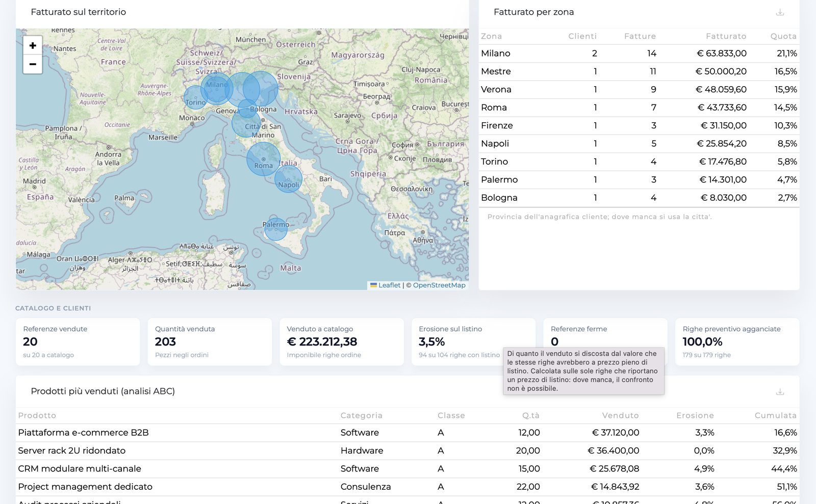The height and width of the screenshot is (504, 816).
Task: Sort products table by Cumulata header
Action: (776, 415)
